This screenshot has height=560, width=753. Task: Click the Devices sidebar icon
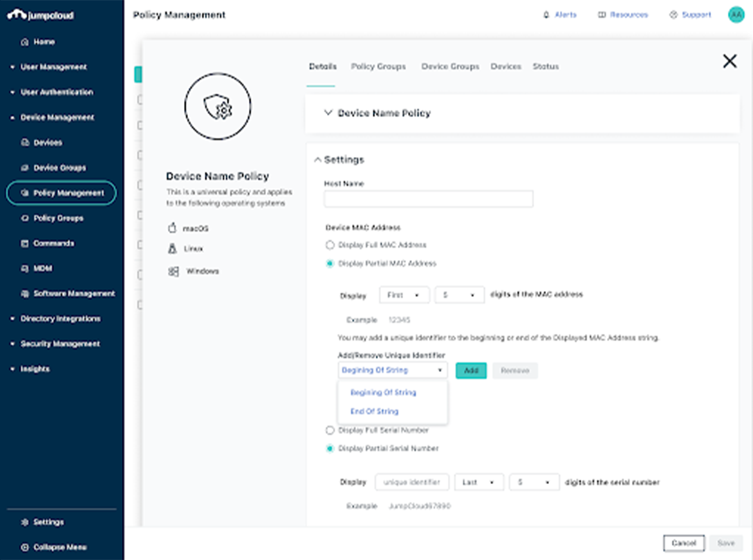coord(25,142)
